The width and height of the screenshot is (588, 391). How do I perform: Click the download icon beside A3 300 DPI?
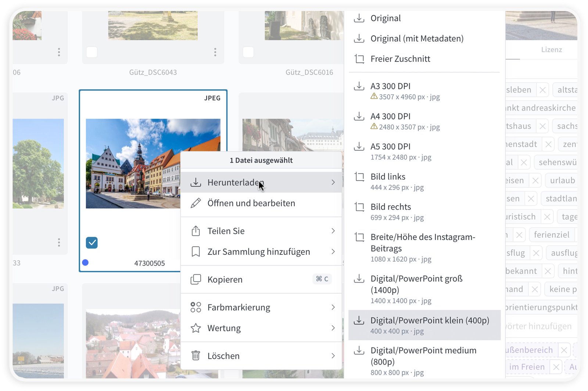(x=359, y=86)
